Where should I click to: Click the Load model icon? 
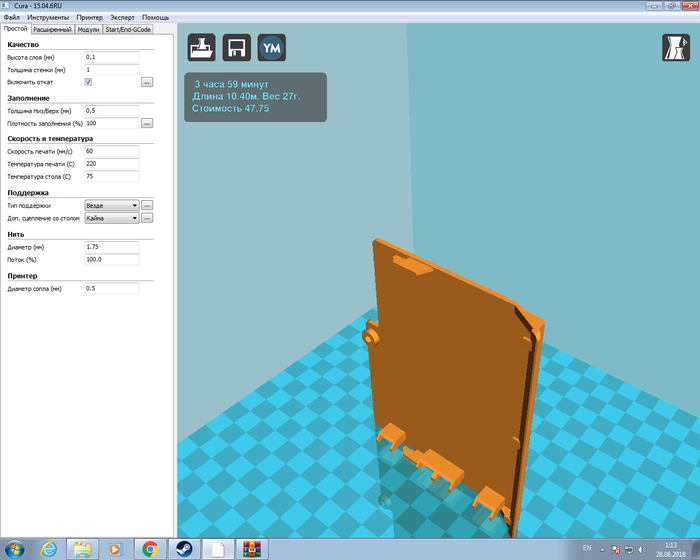point(203,48)
